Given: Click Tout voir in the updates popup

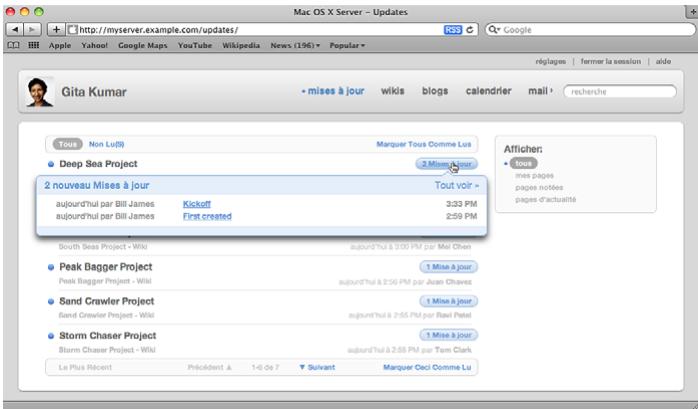Looking at the screenshot, I should click(457, 185).
